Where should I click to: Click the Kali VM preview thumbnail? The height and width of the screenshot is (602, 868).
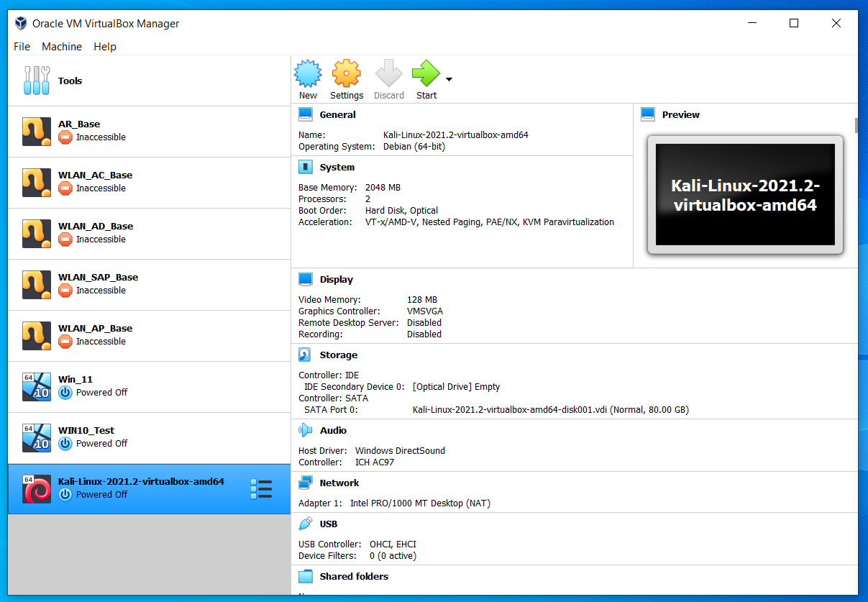(745, 195)
